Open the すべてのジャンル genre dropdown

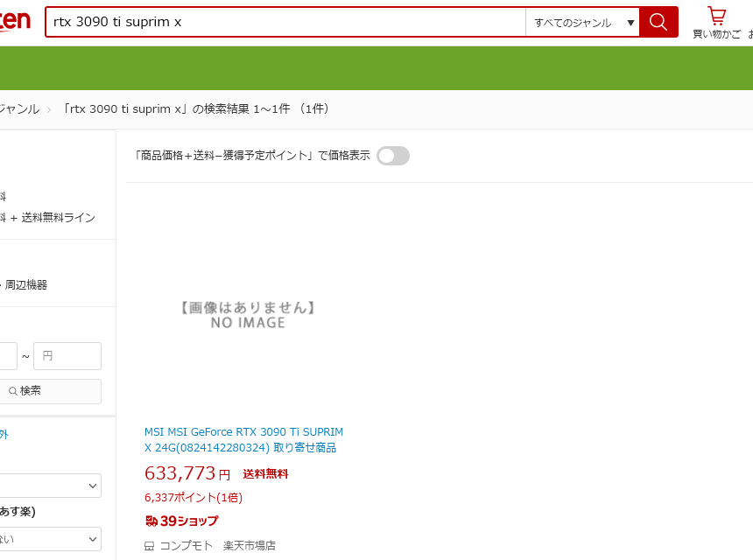pos(582,23)
